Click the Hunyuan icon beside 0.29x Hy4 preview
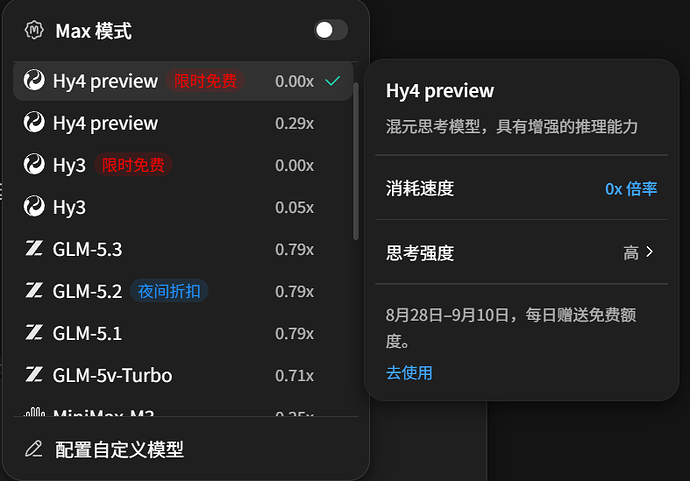The width and height of the screenshot is (690, 481). tap(34, 122)
